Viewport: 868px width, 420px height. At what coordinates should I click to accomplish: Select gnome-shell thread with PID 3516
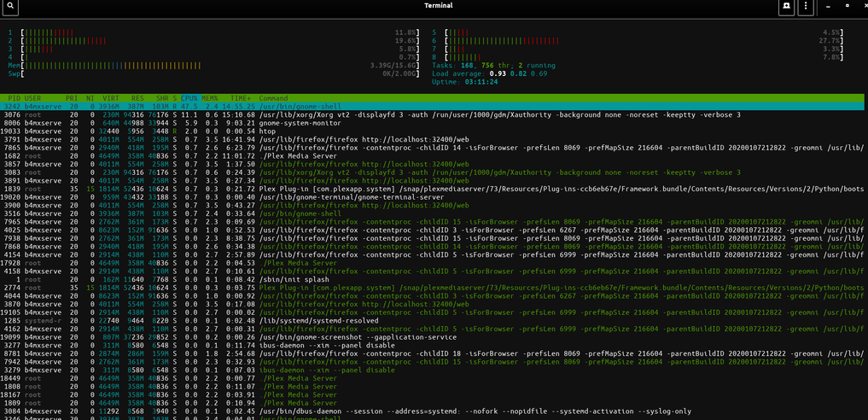[434, 213]
